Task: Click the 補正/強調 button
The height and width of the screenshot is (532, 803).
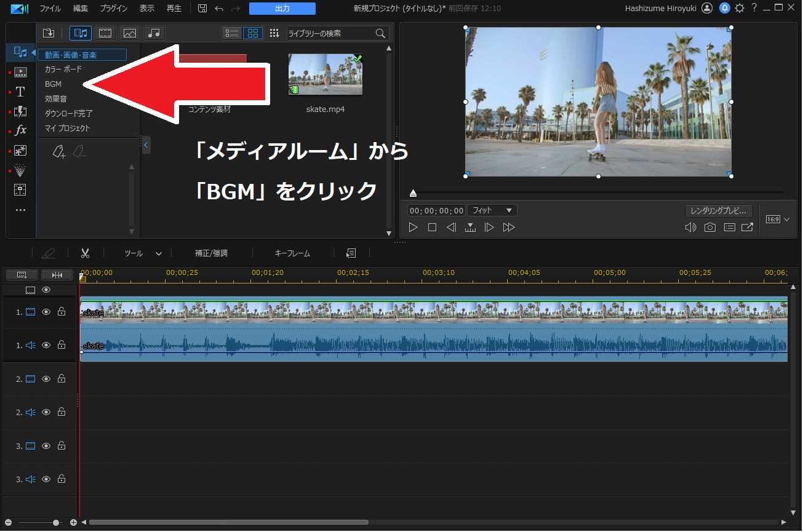Action: (x=211, y=253)
